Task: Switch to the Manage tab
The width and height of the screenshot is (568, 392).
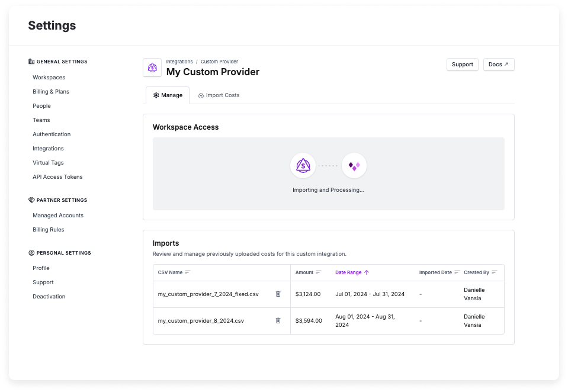Action: 168,95
